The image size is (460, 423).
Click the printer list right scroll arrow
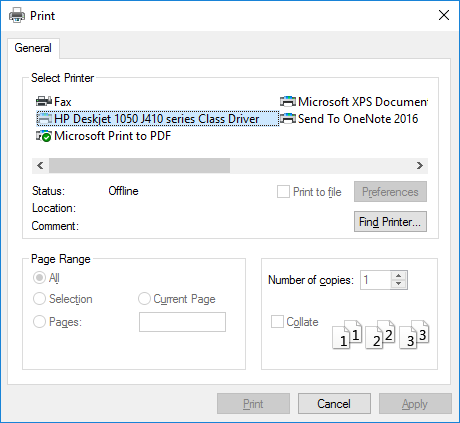(x=420, y=166)
